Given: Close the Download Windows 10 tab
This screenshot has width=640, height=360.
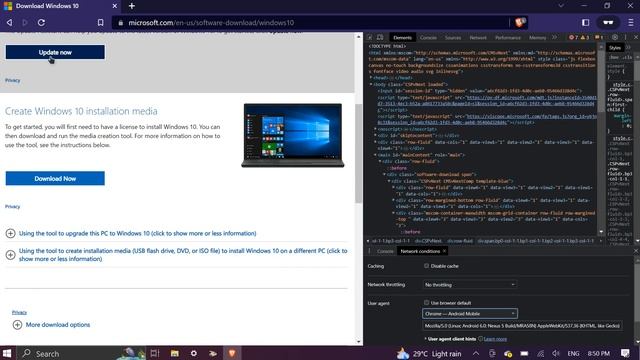Looking at the screenshot, I should 115,6.
